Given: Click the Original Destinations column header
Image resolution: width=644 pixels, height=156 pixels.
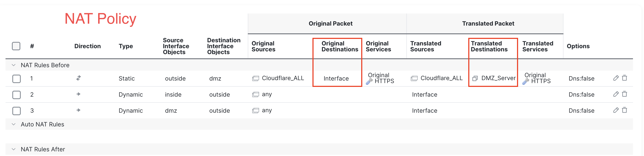Looking at the screenshot, I should coord(340,46).
